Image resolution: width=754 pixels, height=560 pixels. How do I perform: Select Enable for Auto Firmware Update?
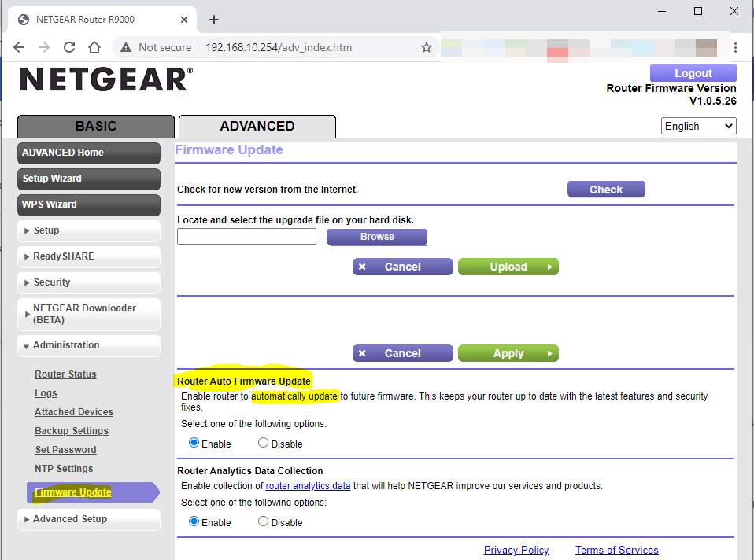[x=194, y=444]
